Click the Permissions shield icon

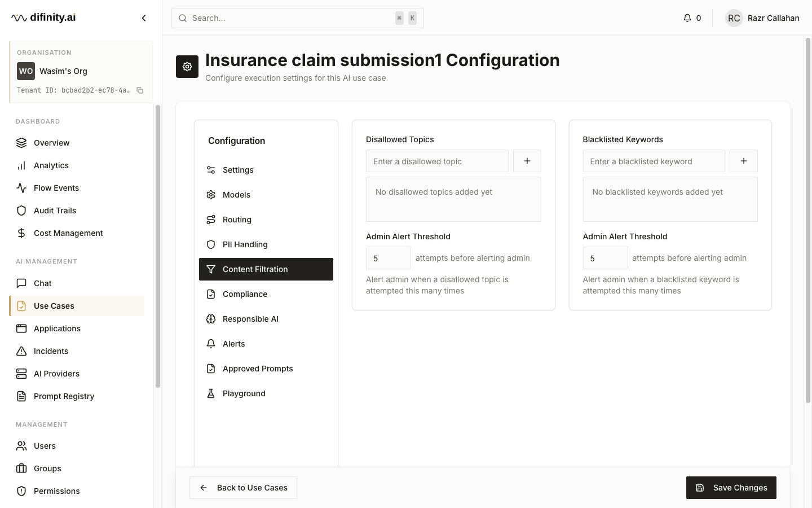coord(21,491)
